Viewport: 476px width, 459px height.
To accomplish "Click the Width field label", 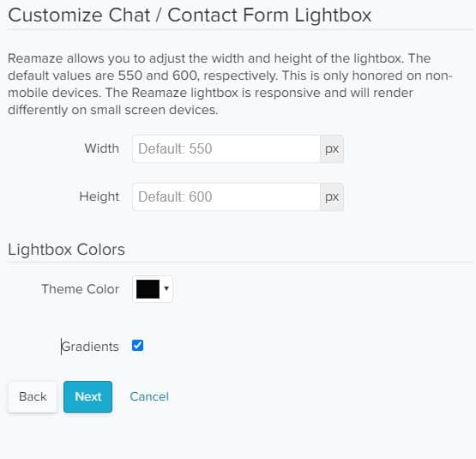I will coord(102,148).
